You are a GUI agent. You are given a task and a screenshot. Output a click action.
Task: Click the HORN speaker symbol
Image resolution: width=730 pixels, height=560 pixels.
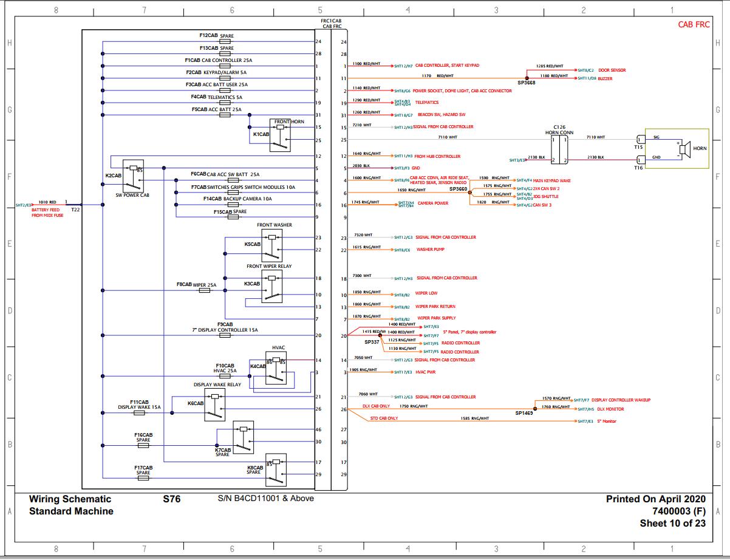tap(684, 148)
